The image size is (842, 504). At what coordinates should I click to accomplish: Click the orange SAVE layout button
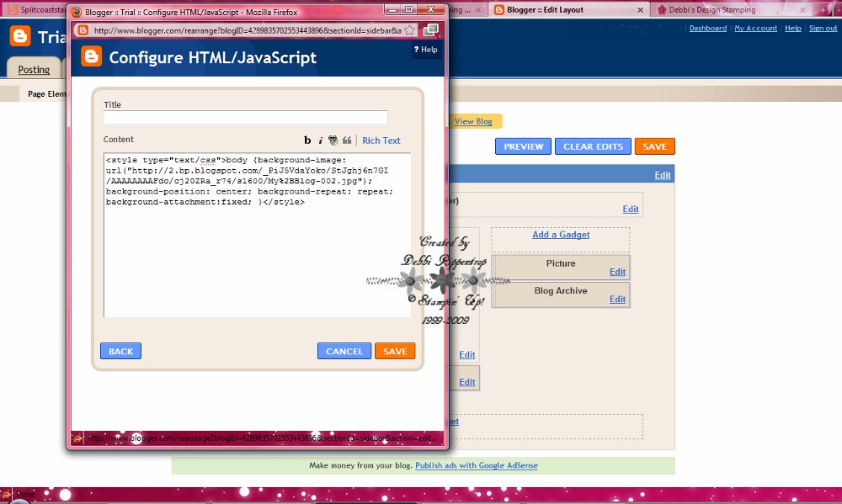654,146
